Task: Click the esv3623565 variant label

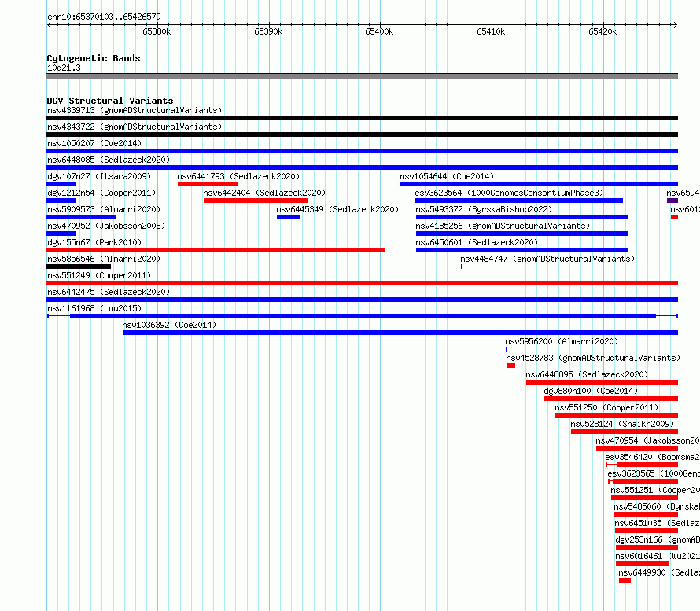Action: (x=654, y=473)
